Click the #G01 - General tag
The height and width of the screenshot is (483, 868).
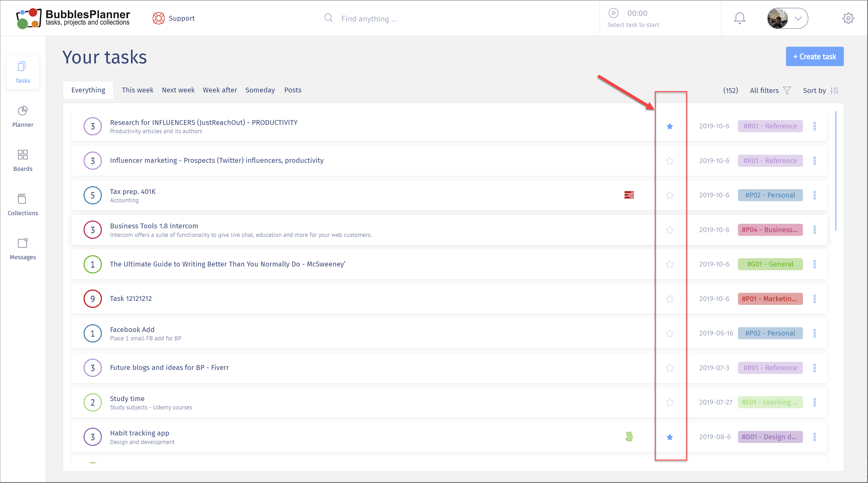[770, 264]
